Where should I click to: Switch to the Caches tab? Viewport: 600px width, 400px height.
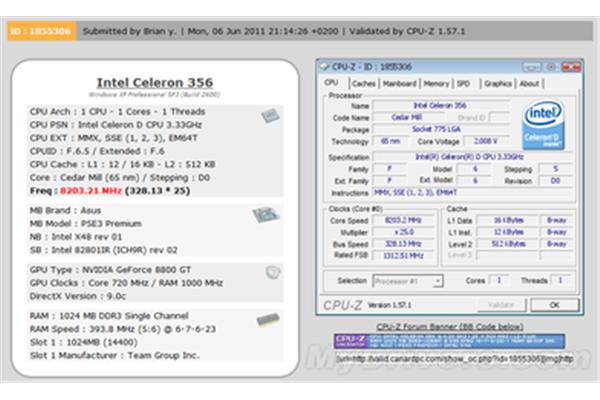364,83
